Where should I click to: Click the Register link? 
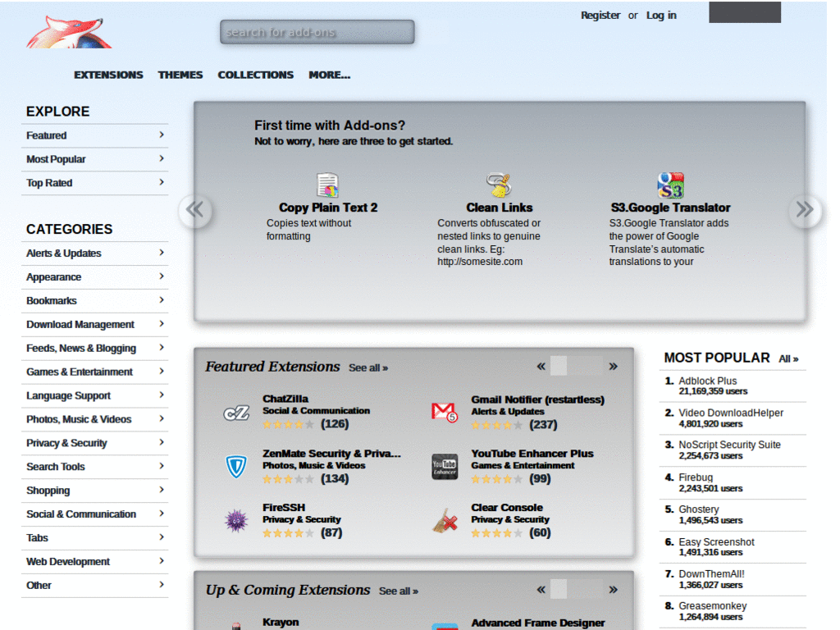pos(600,16)
